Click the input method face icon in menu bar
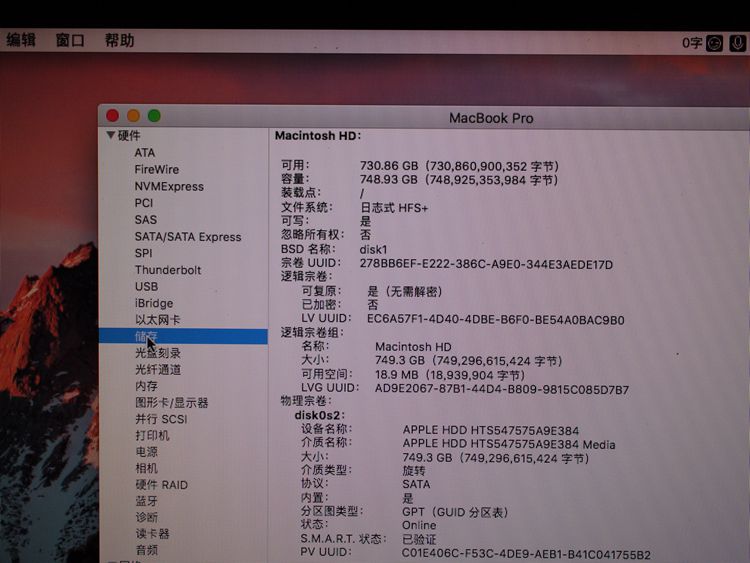The image size is (750, 563). pos(714,44)
